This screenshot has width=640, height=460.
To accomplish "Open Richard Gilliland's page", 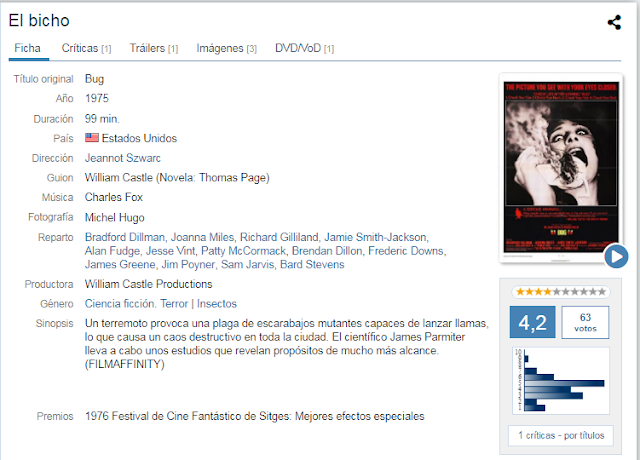I will [279, 237].
